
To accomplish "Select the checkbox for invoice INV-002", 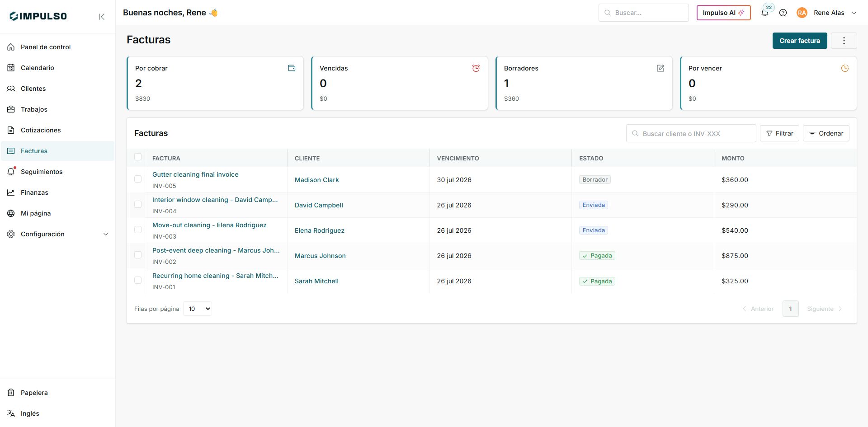I will pyautogui.click(x=138, y=255).
